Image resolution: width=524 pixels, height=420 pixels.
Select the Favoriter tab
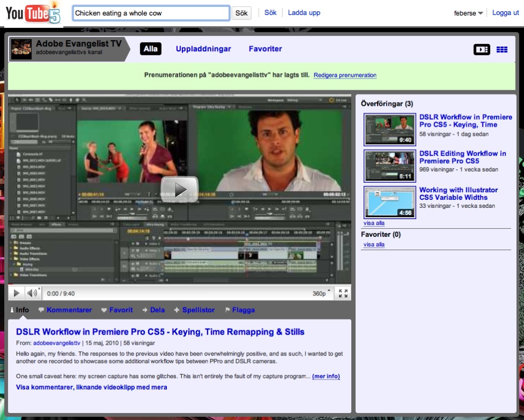[265, 49]
